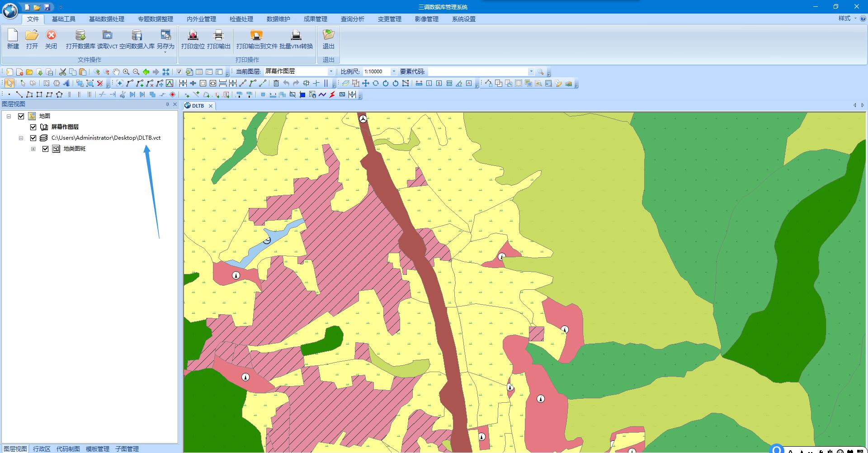This screenshot has width=868, height=453.
Task: Click the red 关闭 ribbon button
Action: coord(51,39)
